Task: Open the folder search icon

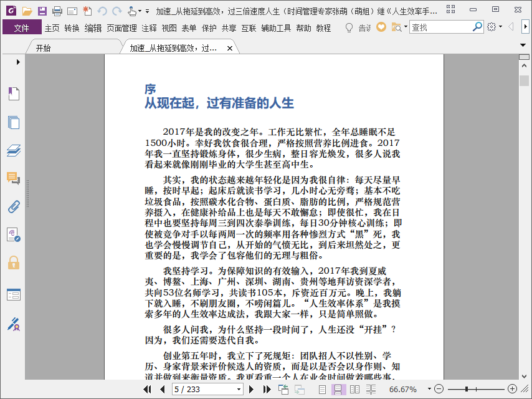Action: click(x=396, y=27)
